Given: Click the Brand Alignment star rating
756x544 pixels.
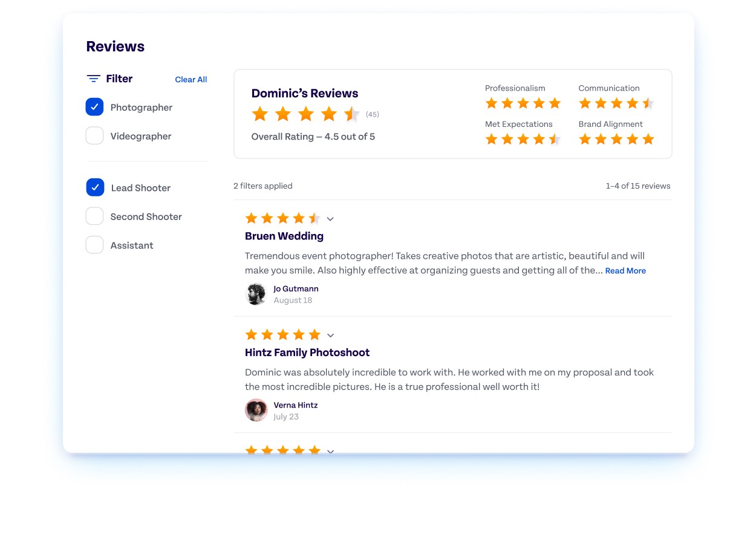Looking at the screenshot, I should (x=616, y=140).
